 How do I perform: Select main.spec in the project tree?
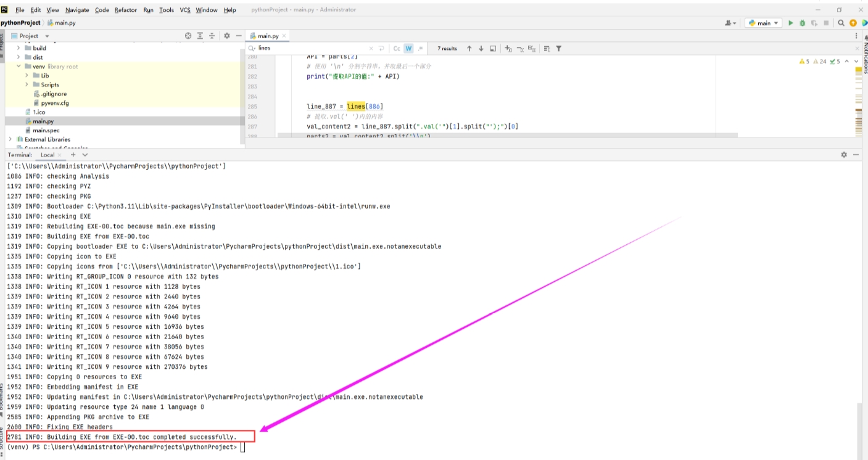click(x=46, y=130)
